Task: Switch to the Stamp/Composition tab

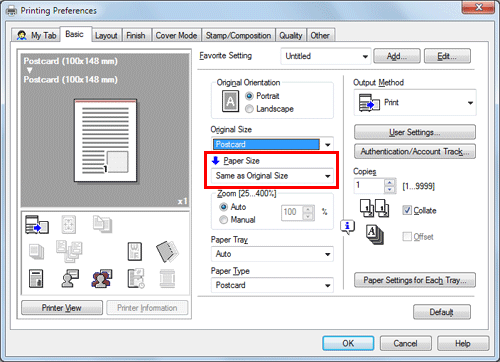Action: 238,35
